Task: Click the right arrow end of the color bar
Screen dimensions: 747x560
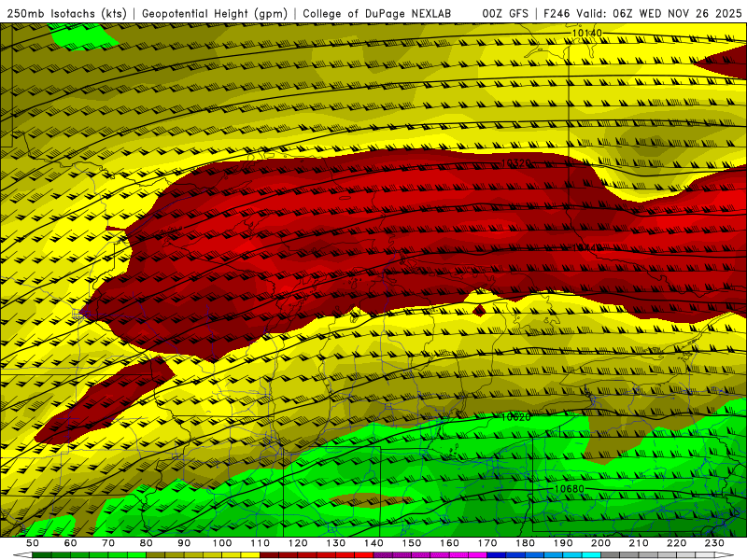Action: tap(725, 555)
